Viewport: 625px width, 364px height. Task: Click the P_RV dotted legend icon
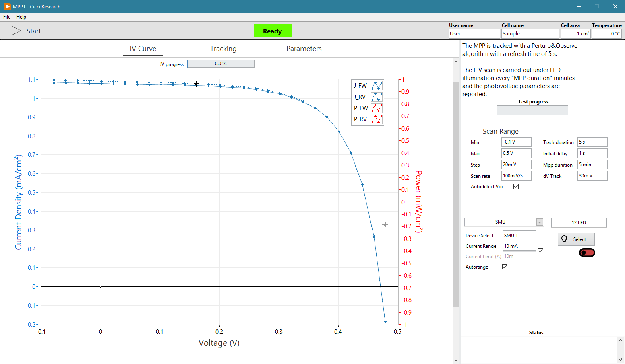point(377,119)
